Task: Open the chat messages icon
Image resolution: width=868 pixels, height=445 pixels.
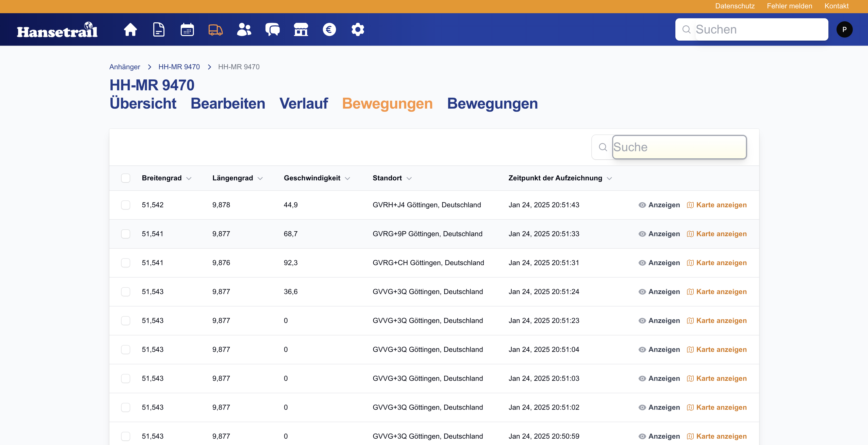Action: pyautogui.click(x=272, y=29)
